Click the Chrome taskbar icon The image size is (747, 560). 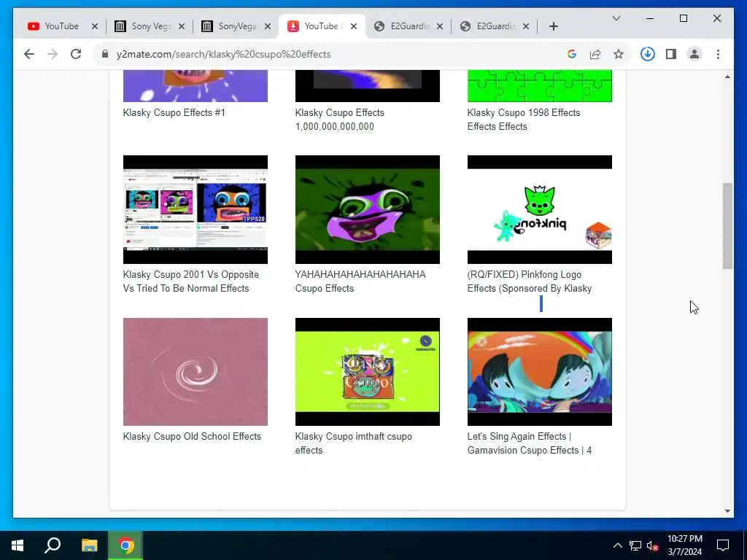125,545
